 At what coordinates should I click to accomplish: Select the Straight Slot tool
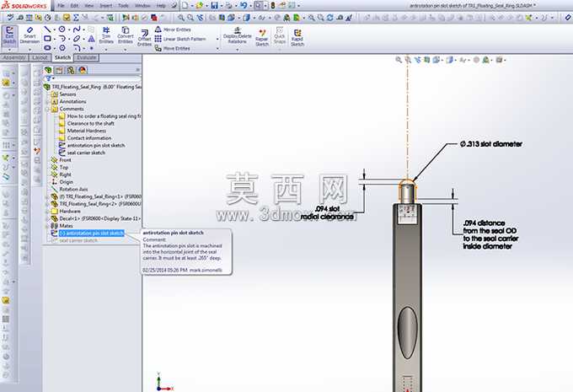pyautogui.click(x=47, y=48)
